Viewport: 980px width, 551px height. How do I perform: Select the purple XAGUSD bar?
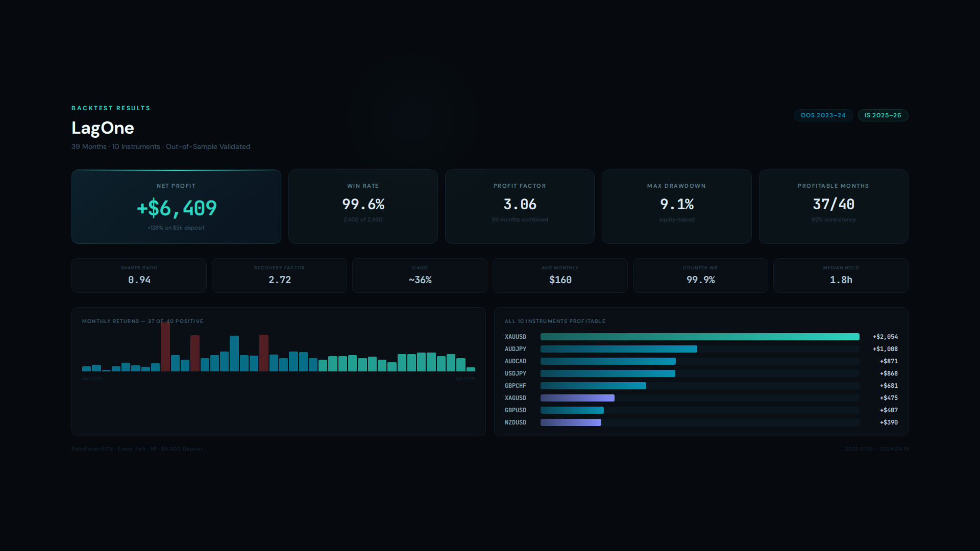(577, 398)
